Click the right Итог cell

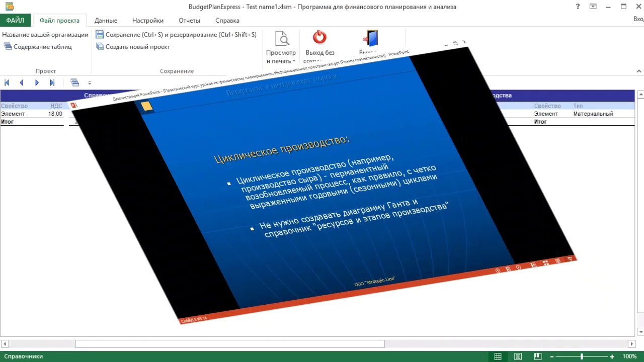(540, 122)
